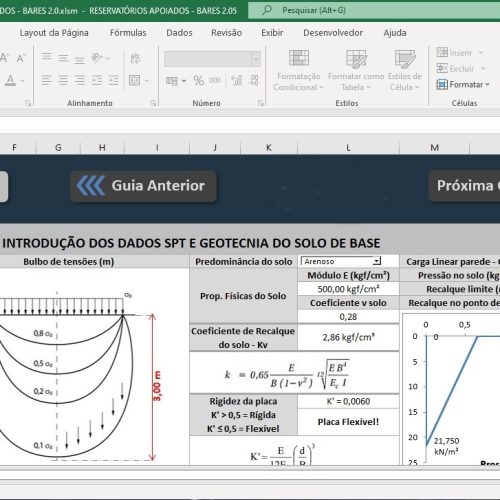Click the increase decimal places icon

click(x=237, y=80)
